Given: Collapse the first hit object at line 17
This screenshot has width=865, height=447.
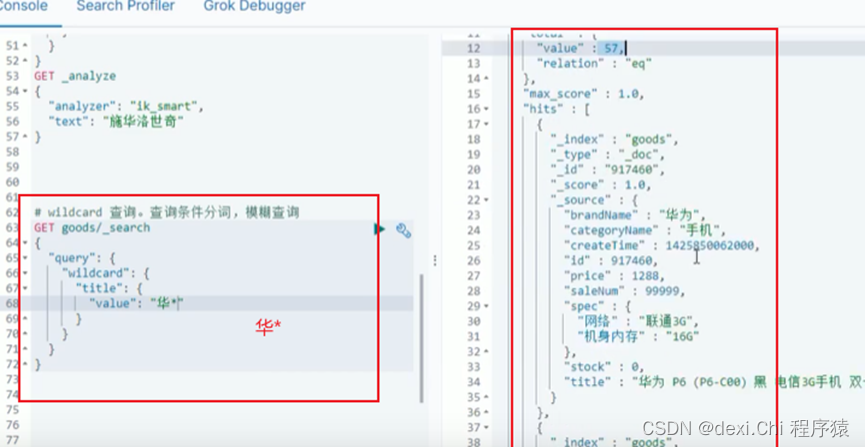Looking at the screenshot, I should coord(487,124).
